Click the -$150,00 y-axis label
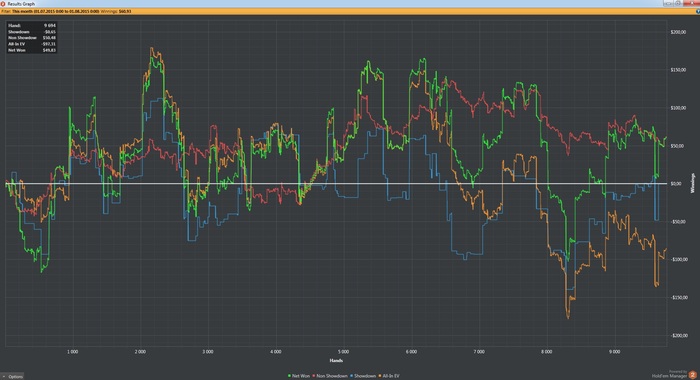 pos(679,298)
